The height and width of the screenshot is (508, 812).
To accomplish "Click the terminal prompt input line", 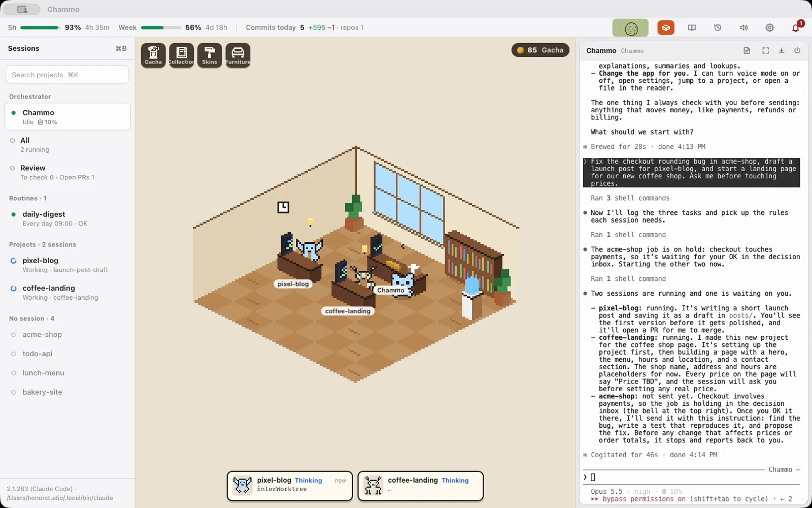I will tap(691, 477).
